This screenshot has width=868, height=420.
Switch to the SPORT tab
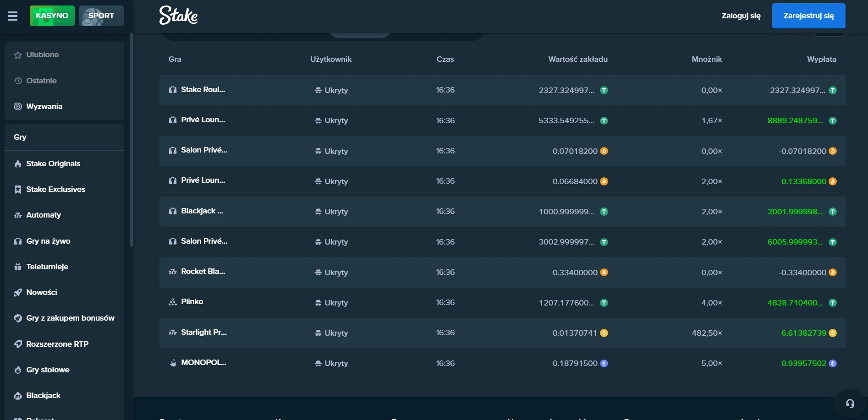pos(101,16)
